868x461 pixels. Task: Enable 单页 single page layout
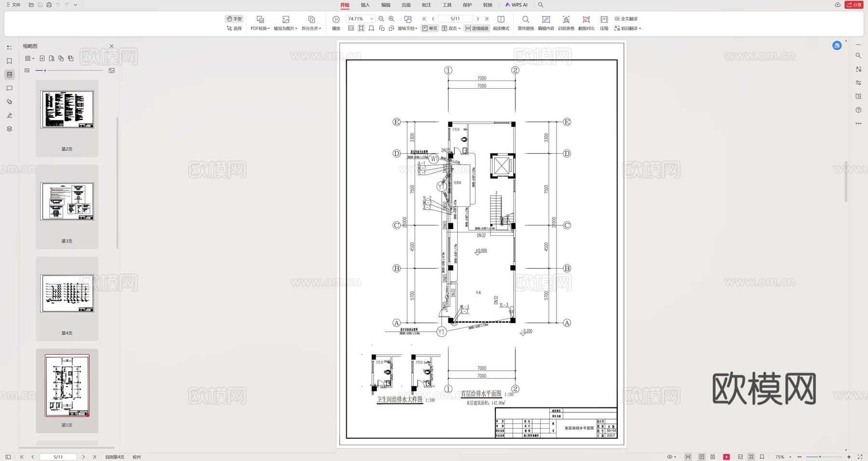coord(430,28)
